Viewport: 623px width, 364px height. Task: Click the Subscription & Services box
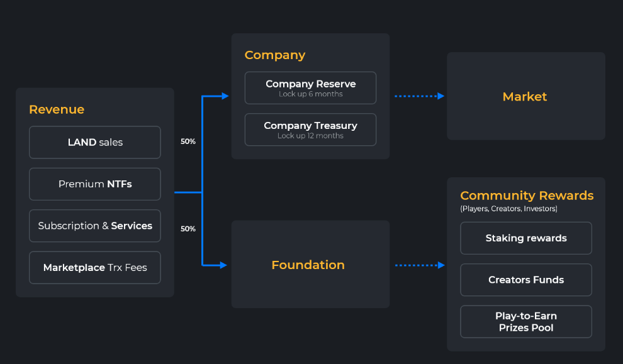coord(95,226)
